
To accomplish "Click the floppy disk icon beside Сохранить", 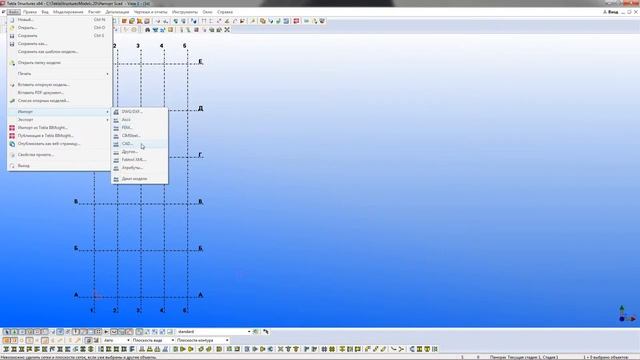I will (12, 36).
